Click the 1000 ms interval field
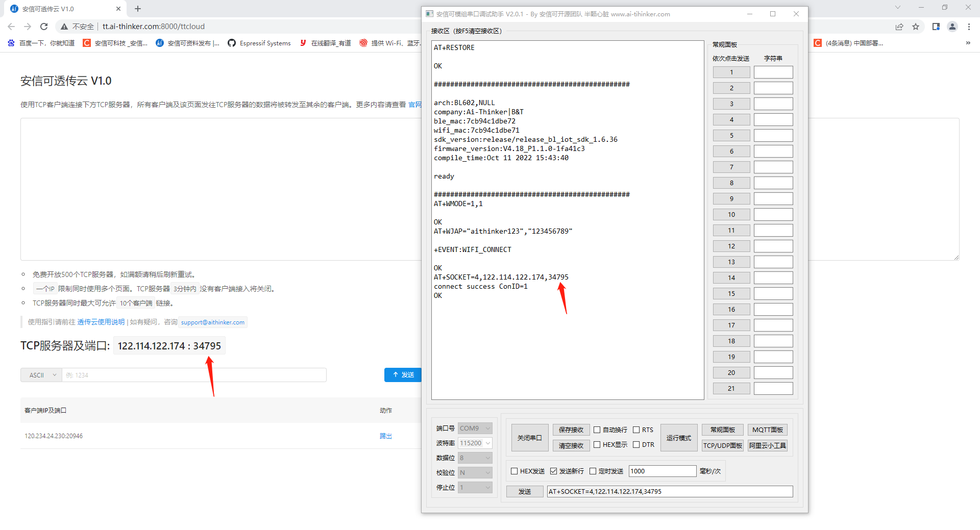 click(663, 471)
